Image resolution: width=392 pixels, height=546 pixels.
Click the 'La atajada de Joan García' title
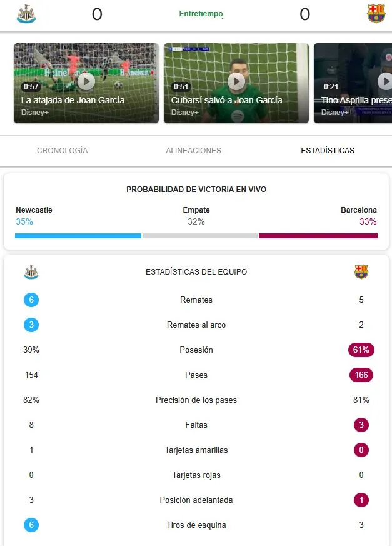click(x=73, y=100)
